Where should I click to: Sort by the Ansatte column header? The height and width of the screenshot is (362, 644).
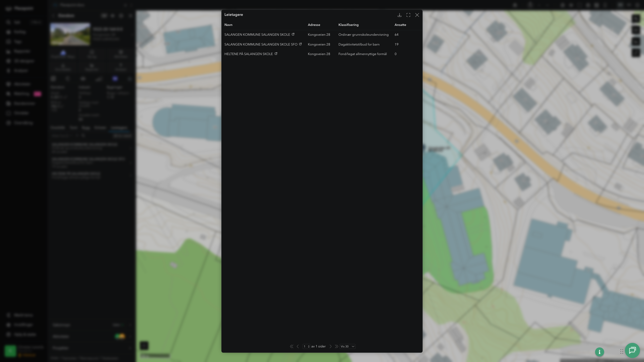click(400, 25)
